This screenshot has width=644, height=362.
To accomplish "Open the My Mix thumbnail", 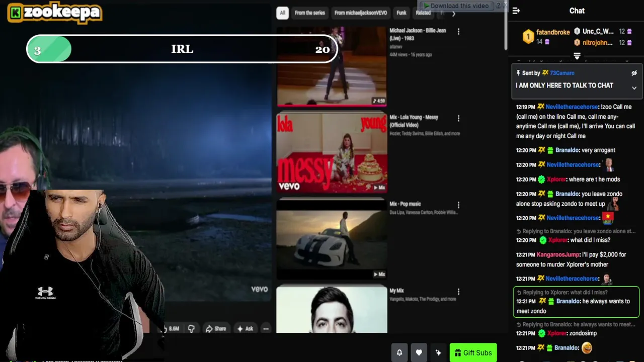I will tap(332, 310).
